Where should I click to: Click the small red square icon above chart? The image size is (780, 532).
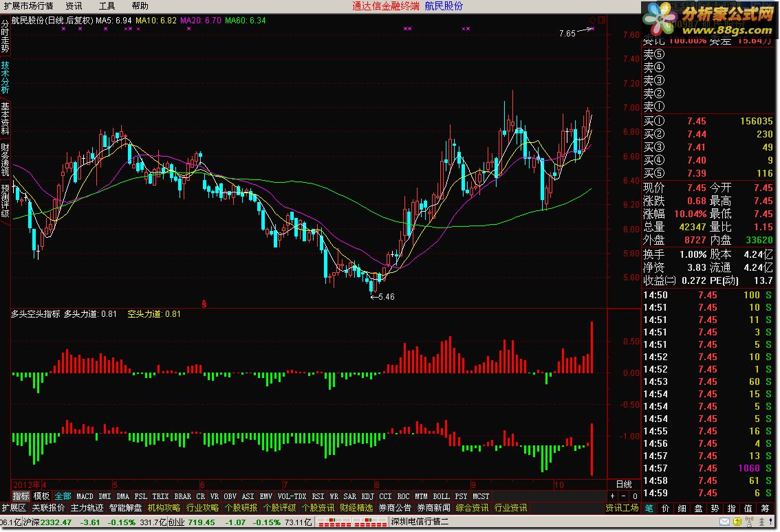click(602, 20)
